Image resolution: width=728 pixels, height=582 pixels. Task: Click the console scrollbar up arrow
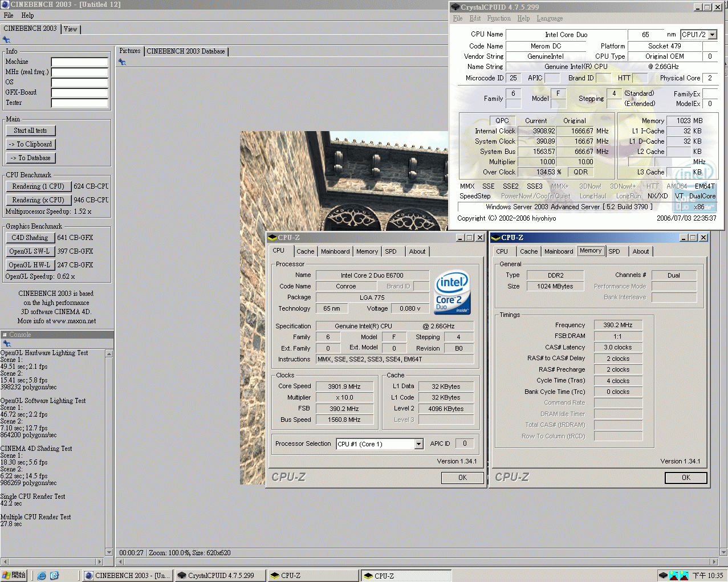[x=109, y=354]
